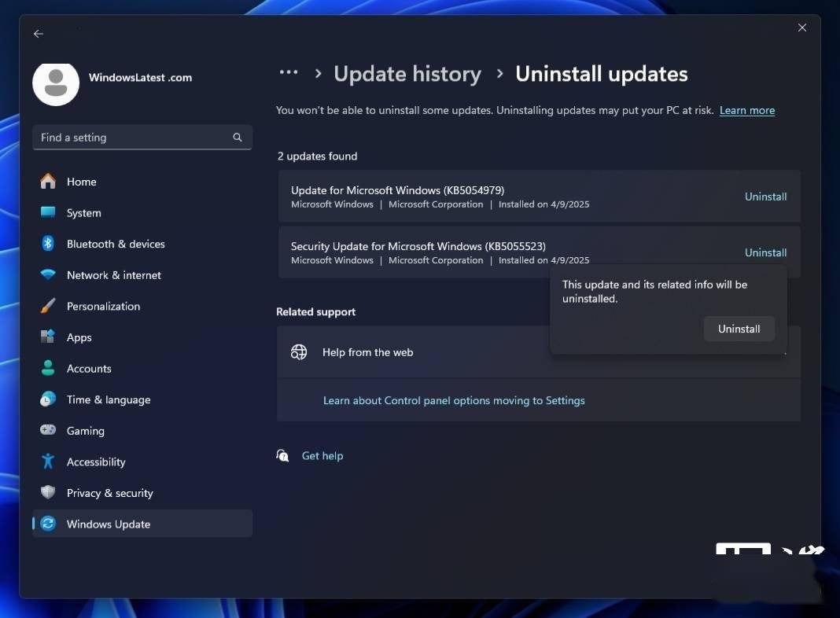The height and width of the screenshot is (618, 840).
Task: Click the Bluetooth icon in sidebar
Action: (x=48, y=244)
